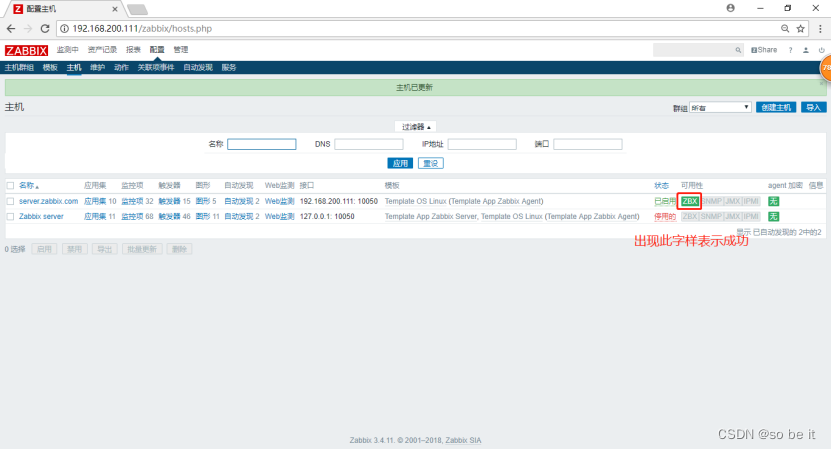The image size is (831, 449).
Task: Click 导入 import button
Action: tap(814, 108)
